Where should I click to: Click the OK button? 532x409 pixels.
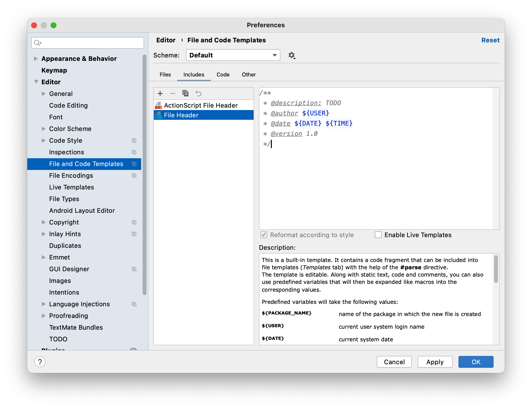[x=476, y=362]
